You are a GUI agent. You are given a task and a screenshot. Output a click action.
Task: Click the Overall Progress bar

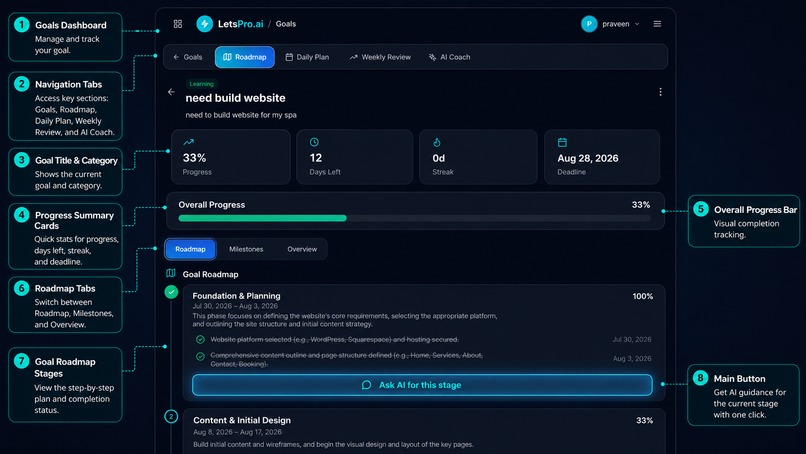pos(414,218)
